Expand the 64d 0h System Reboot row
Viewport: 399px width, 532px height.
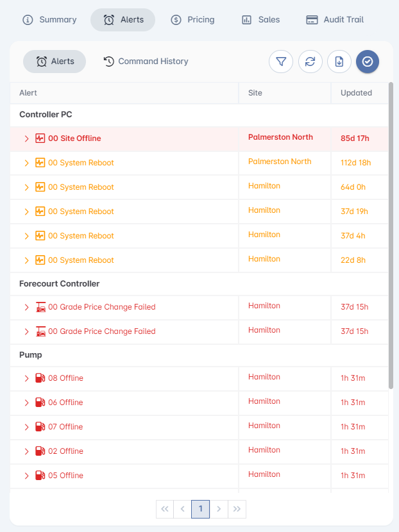coord(26,187)
